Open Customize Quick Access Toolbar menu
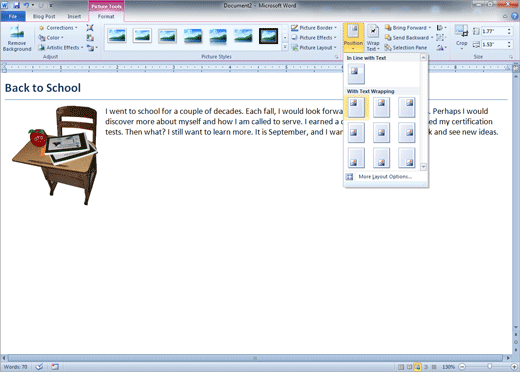 pyautogui.click(x=51, y=6)
